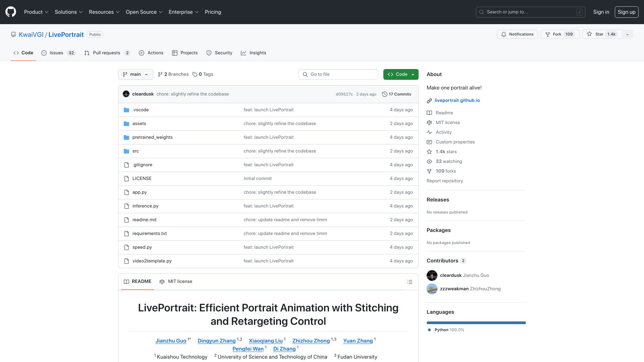Open the 2 Branches link

(173, 74)
